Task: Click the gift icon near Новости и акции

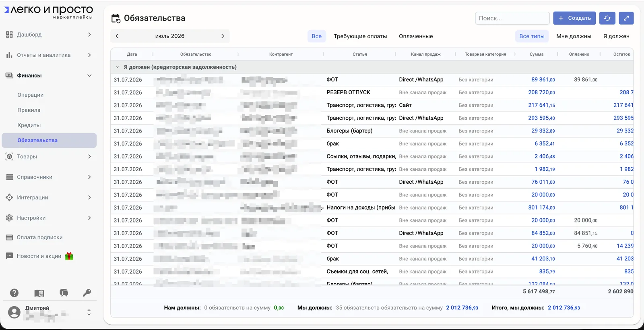Action: point(69,256)
